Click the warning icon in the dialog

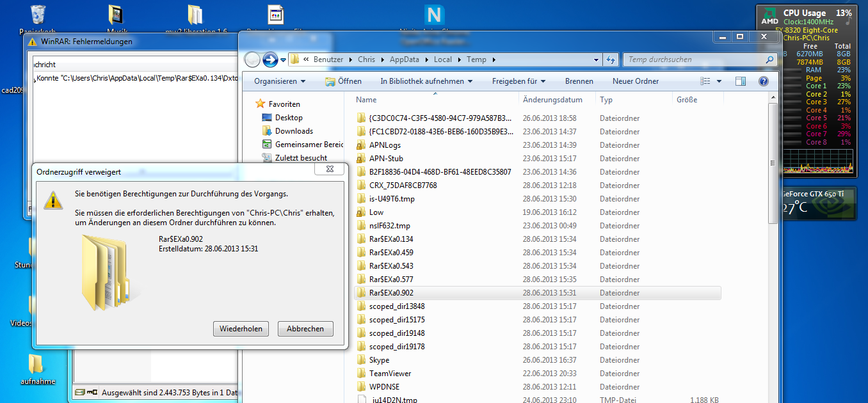click(53, 200)
